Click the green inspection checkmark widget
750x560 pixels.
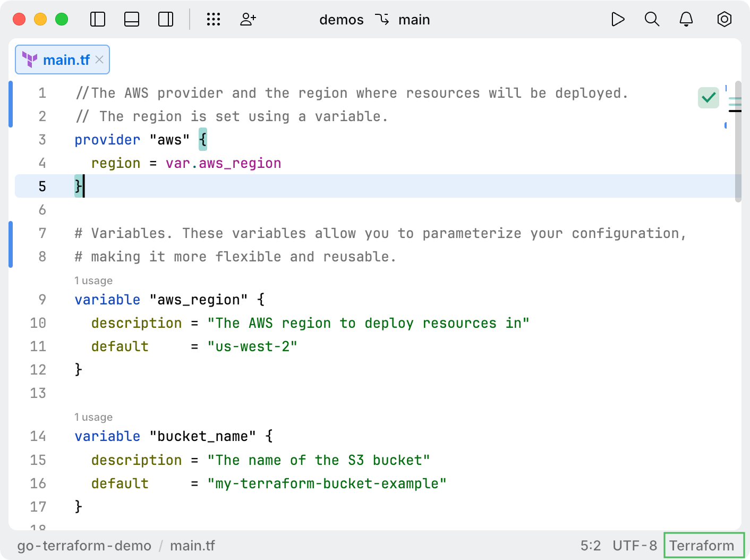708,97
